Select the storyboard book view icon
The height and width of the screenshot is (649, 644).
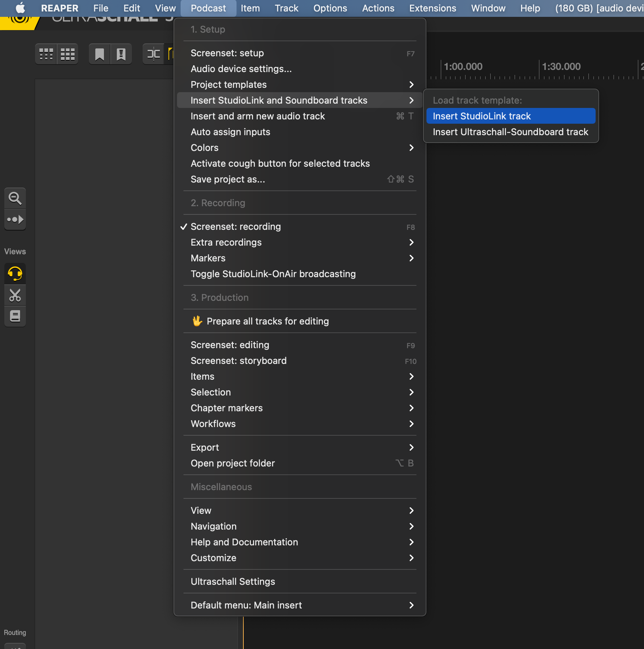15,316
